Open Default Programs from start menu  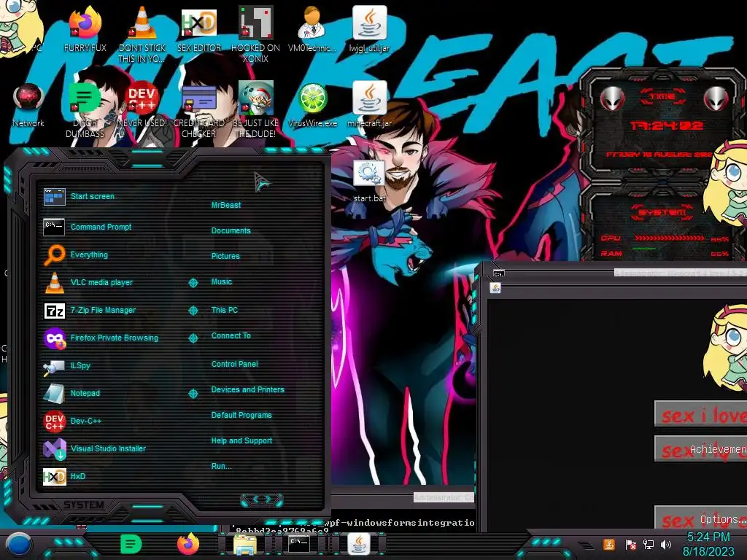(x=241, y=415)
